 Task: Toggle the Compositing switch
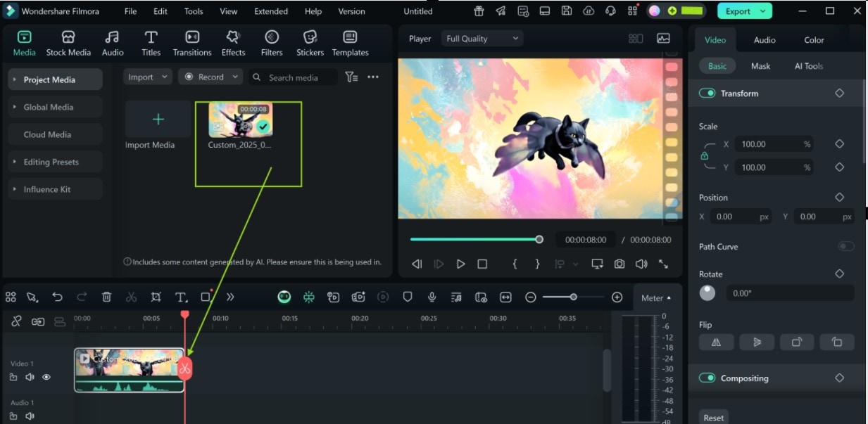707,378
